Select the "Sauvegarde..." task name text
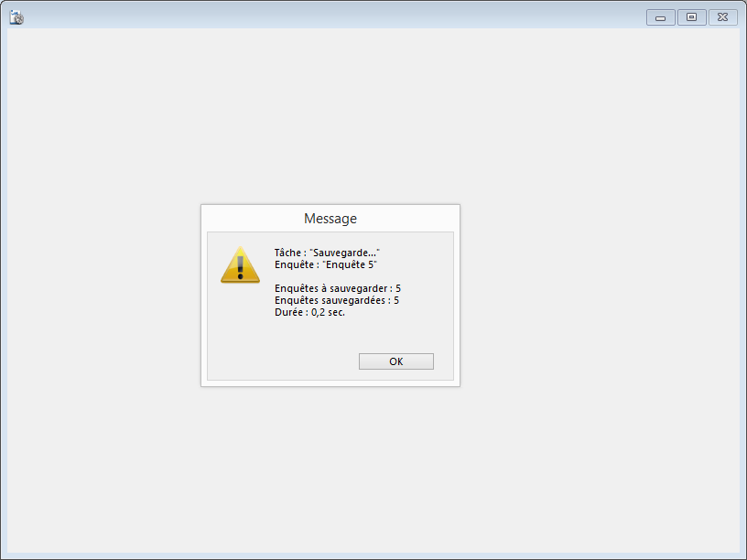 (x=344, y=253)
